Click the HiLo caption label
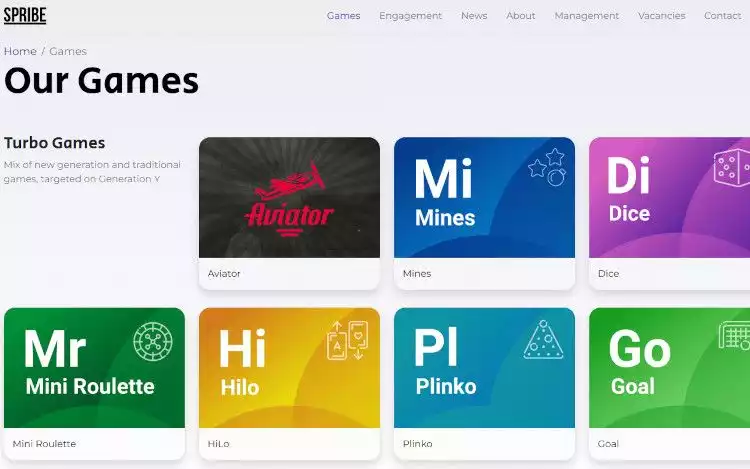This screenshot has height=469, width=750. [x=219, y=444]
